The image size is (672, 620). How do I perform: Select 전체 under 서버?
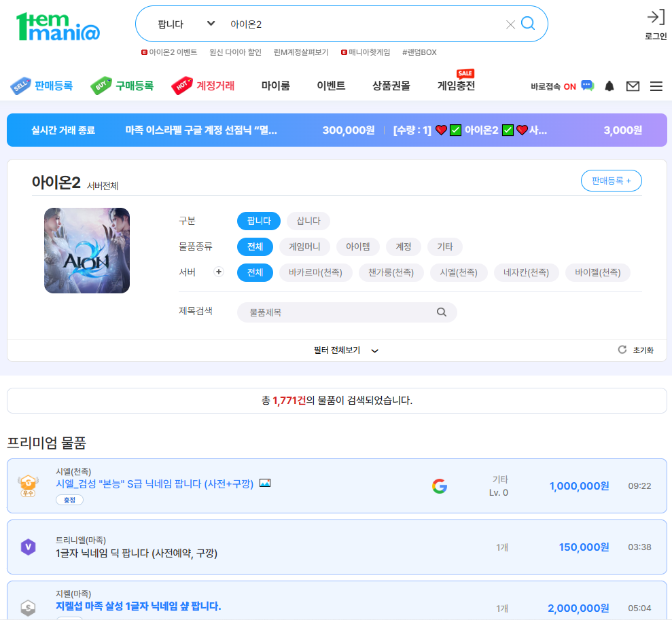point(255,272)
